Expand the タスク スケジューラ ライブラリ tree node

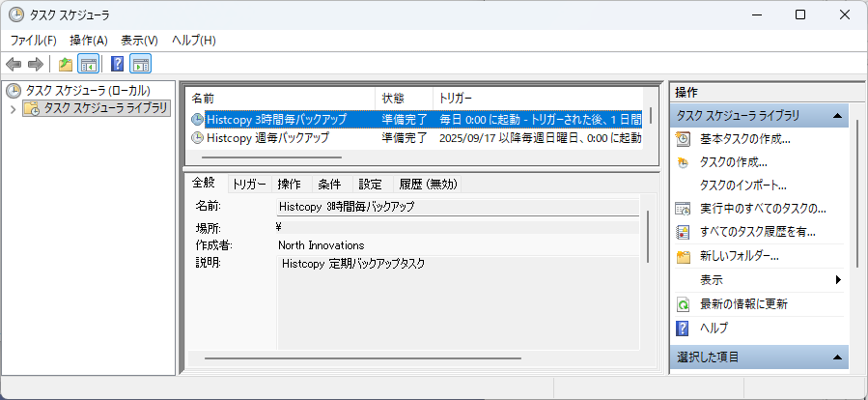click(13, 109)
